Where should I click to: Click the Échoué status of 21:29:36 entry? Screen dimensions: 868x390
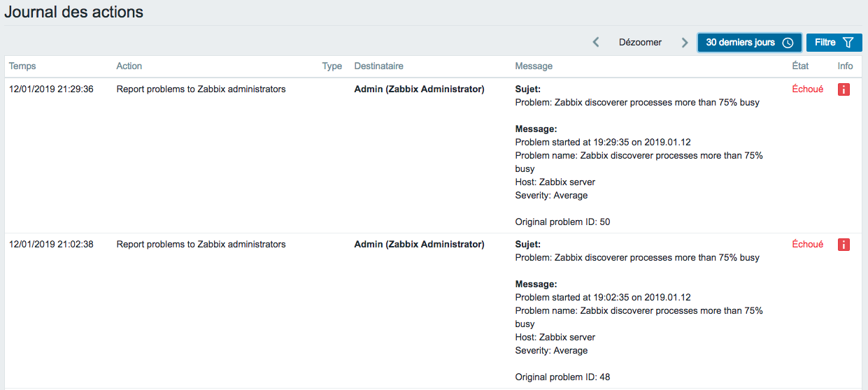807,89
